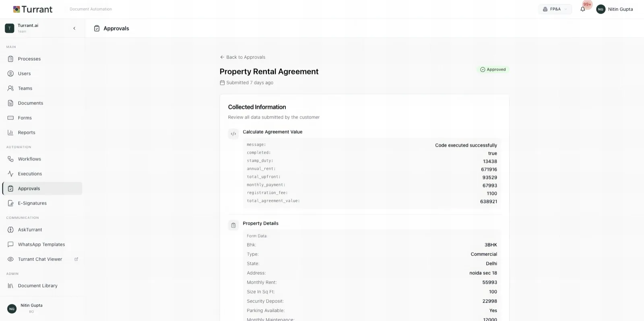
Task: Click the stamp_duty value 13438
Action: tap(490, 161)
